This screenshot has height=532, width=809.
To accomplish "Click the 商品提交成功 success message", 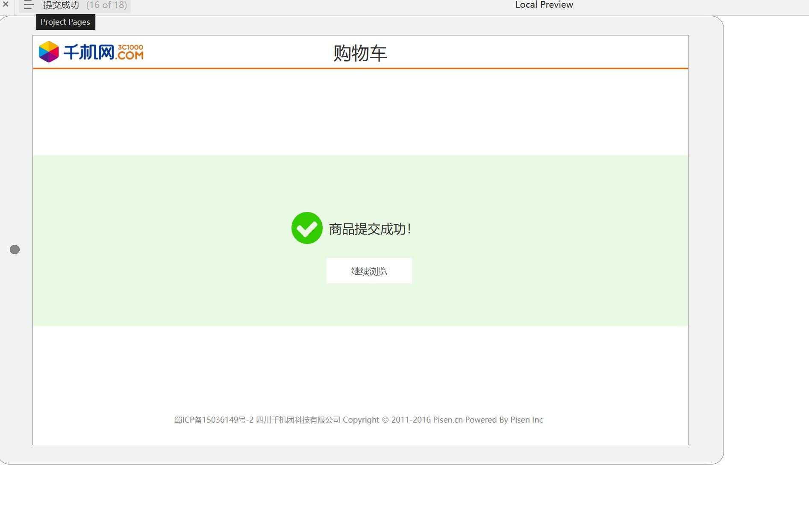I will 370,229.
